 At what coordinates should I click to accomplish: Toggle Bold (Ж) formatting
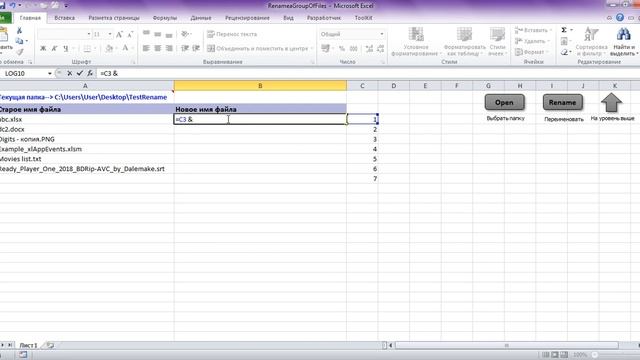43,49
